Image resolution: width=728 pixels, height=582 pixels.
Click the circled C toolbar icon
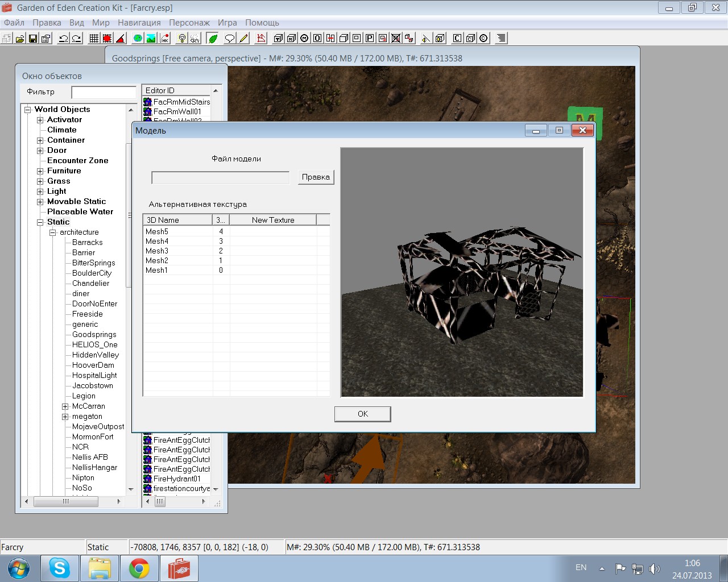click(483, 38)
